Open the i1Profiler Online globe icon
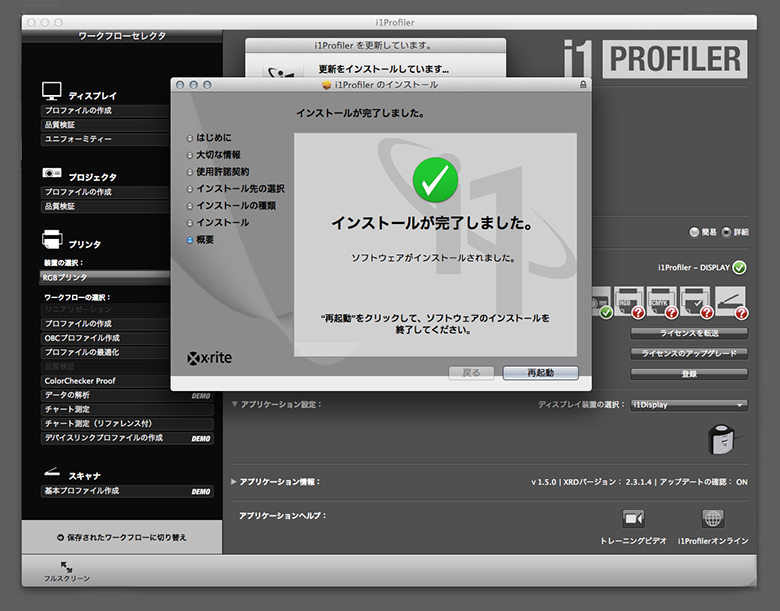Screen dimensions: 780x611 [x=712, y=519]
